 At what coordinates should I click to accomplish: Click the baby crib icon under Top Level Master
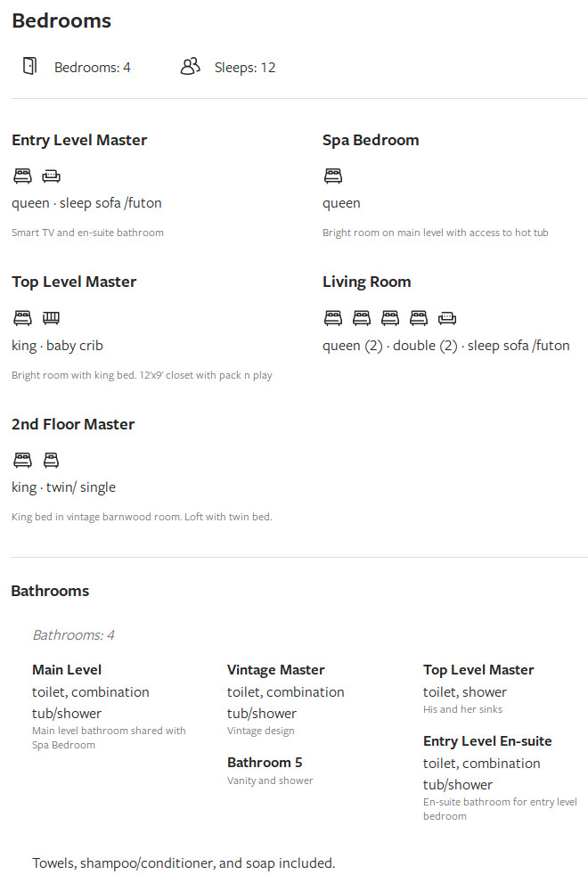coord(51,318)
